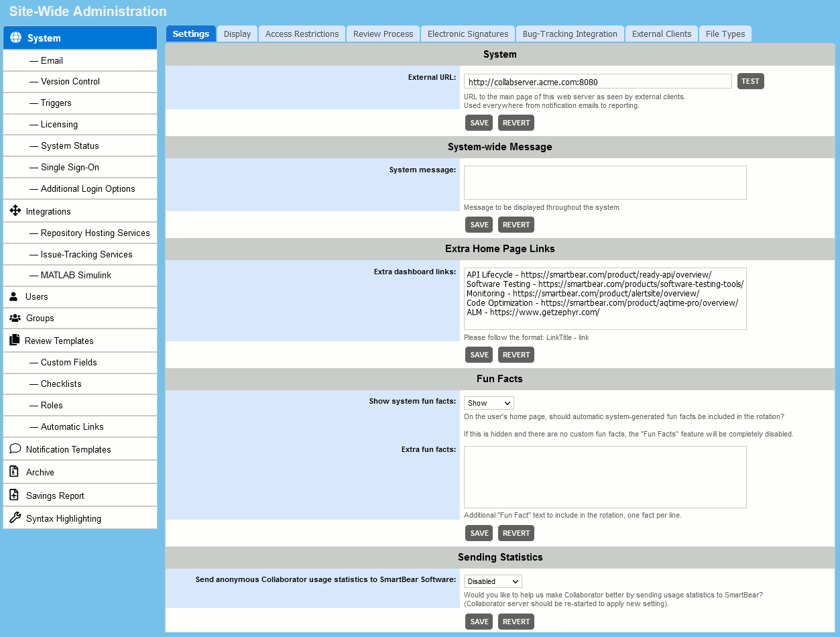Click the Extra fun facts text area
The height and width of the screenshot is (637, 840).
tap(604, 477)
